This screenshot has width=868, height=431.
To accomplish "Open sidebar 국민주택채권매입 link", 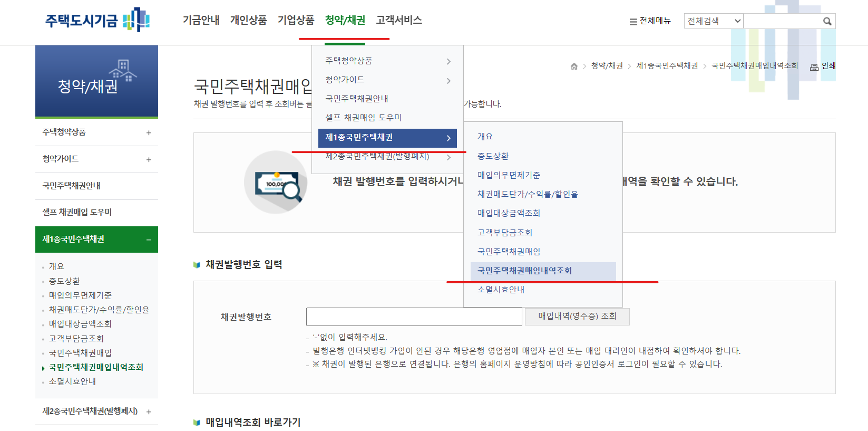I will (x=80, y=353).
